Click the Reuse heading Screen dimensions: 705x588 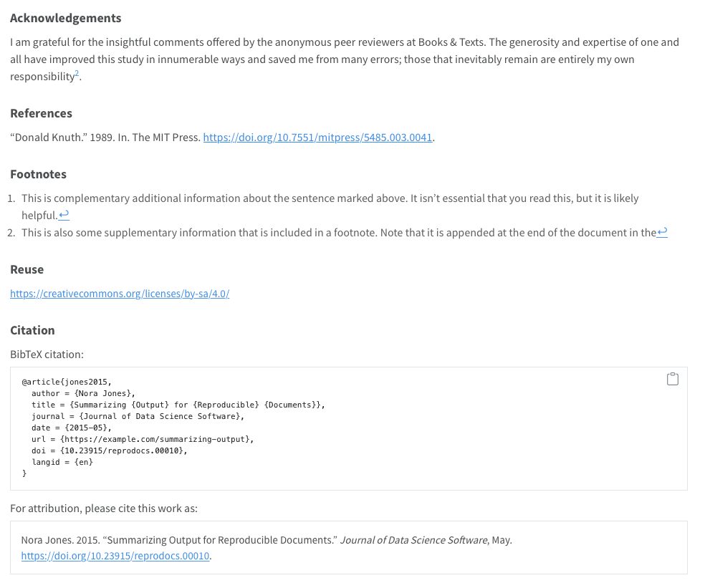tap(27, 269)
